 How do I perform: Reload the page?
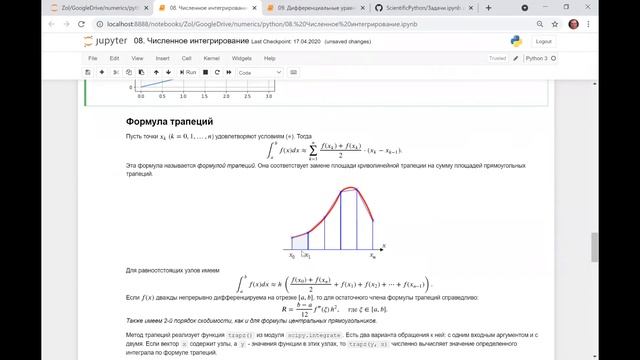click(x=81, y=24)
